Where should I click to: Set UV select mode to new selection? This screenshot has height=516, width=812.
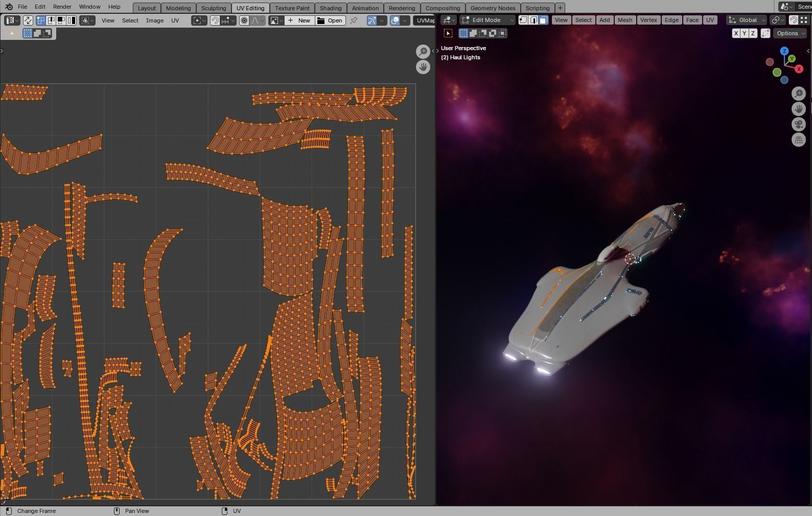pos(28,33)
